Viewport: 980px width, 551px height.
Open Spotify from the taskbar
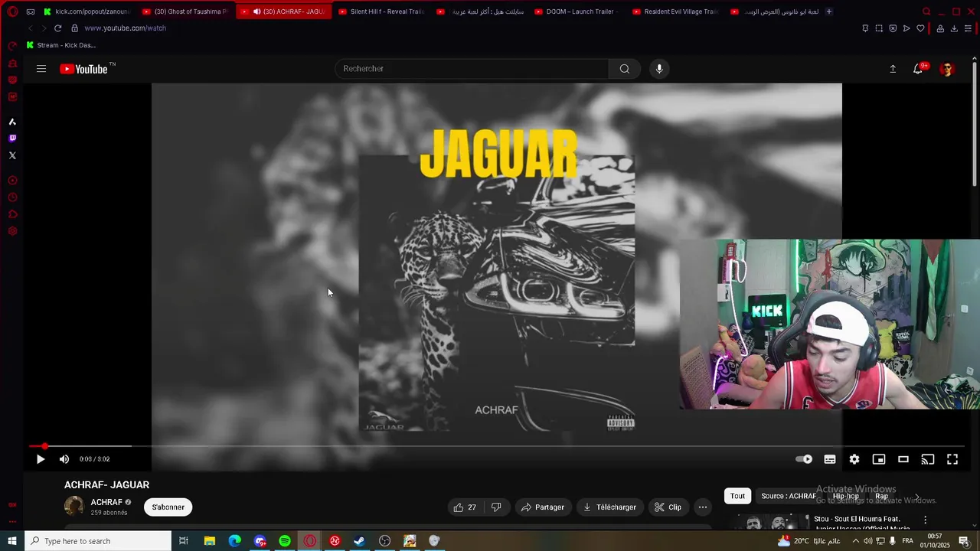click(x=285, y=541)
